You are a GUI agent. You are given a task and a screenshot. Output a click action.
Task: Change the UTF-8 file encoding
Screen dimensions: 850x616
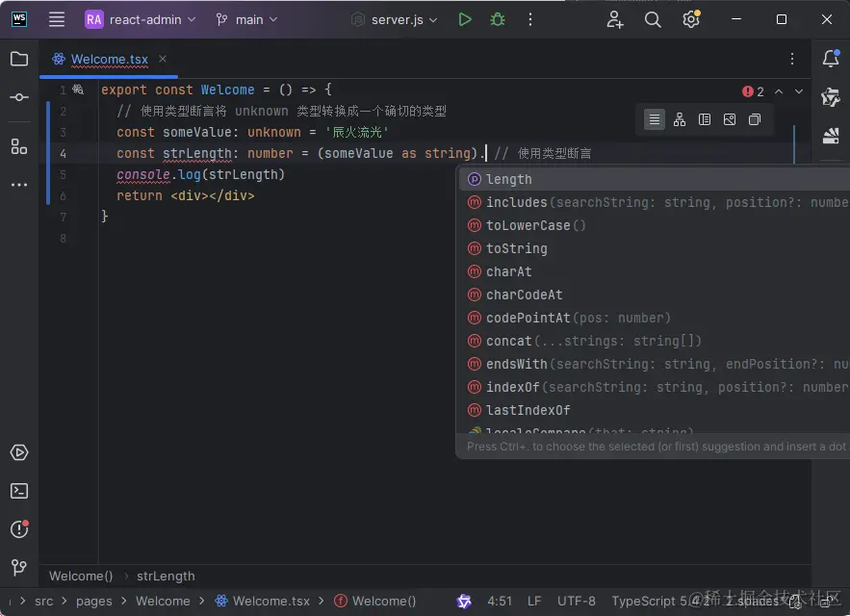click(x=577, y=601)
